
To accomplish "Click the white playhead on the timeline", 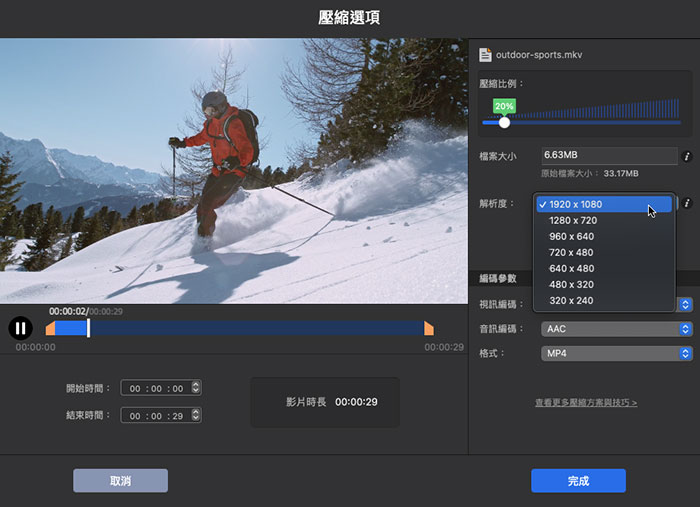I will tap(88, 328).
